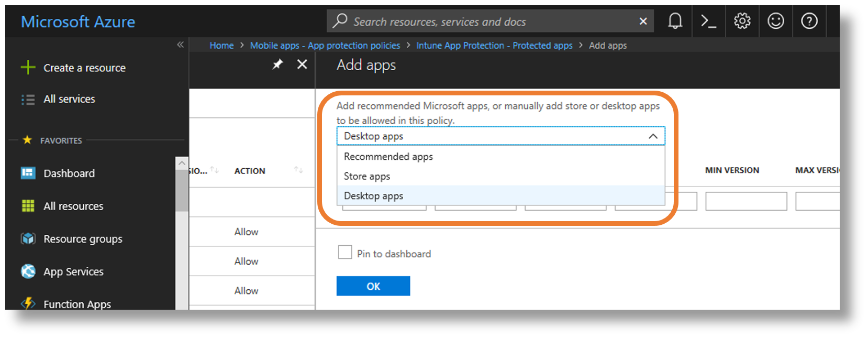Sort by the ACTION column header

coord(250,171)
